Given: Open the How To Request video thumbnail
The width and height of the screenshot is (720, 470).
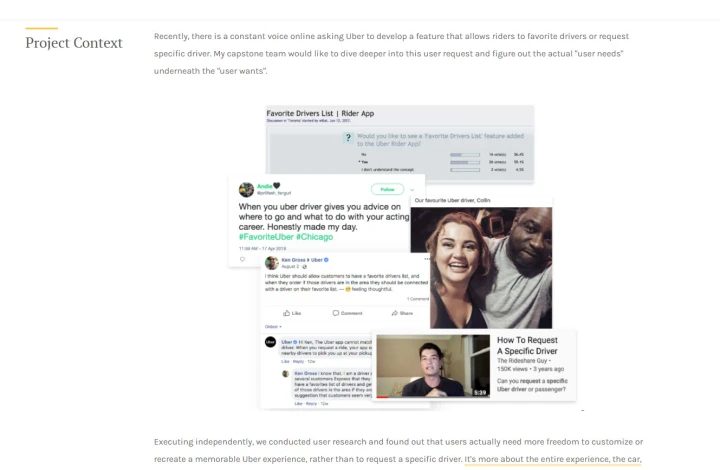Looking at the screenshot, I should click(433, 366).
